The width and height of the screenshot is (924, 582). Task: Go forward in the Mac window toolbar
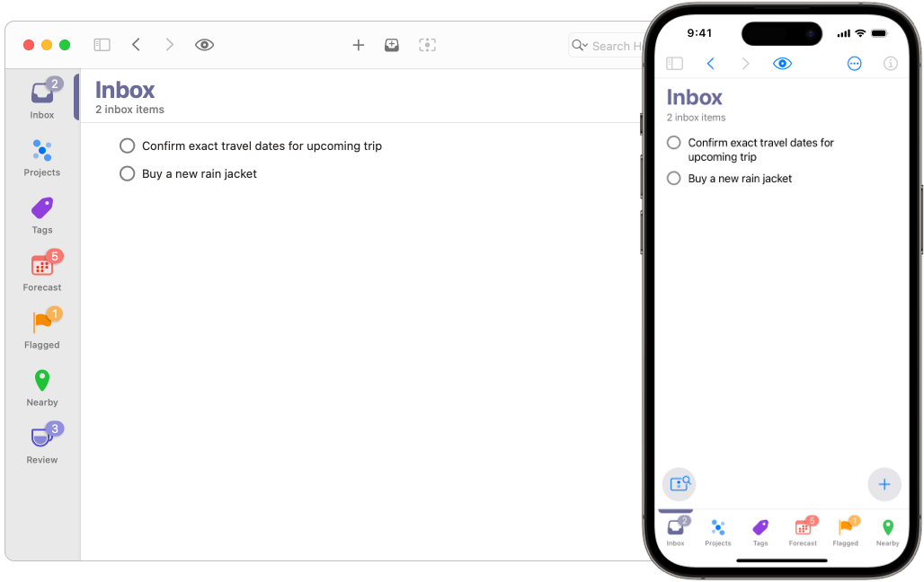pyautogui.click(x=170, y=45)
